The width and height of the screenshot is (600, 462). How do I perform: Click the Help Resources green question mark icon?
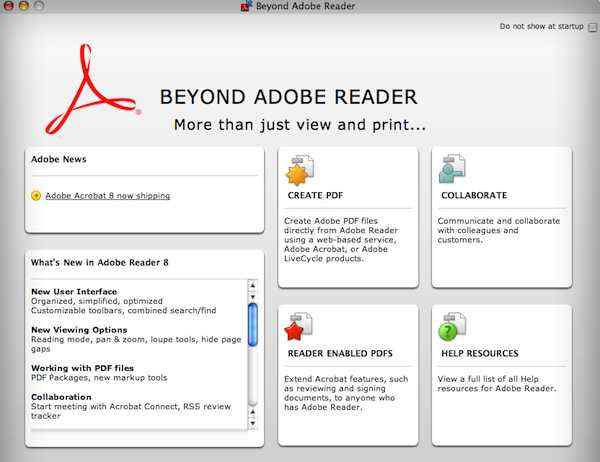point(452,327)
